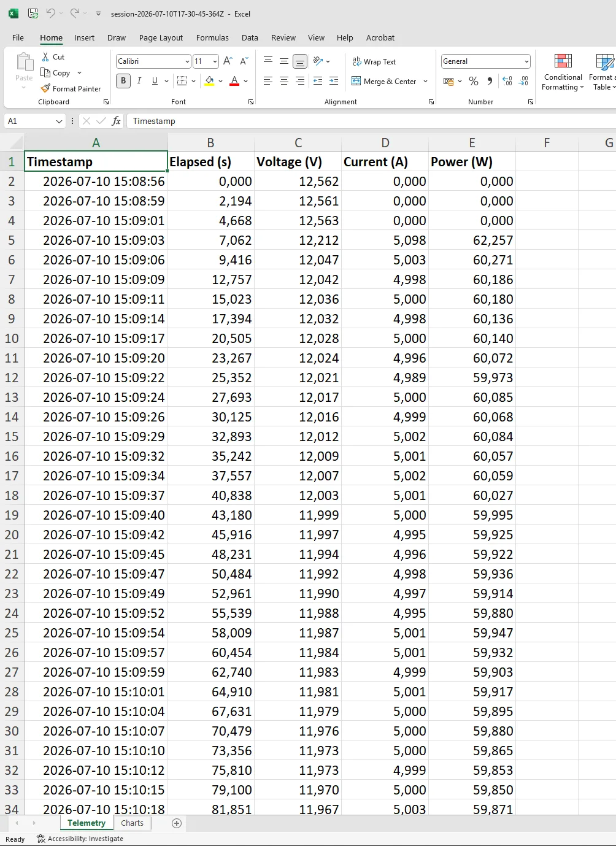Expand the underline style arrow

(x=166, y=81)
